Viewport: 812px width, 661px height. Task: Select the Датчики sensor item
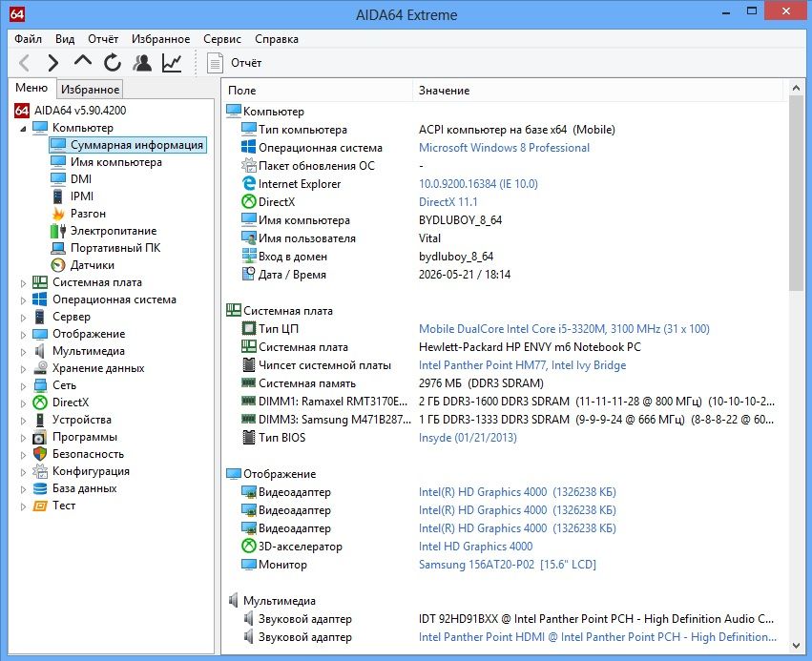82,265
